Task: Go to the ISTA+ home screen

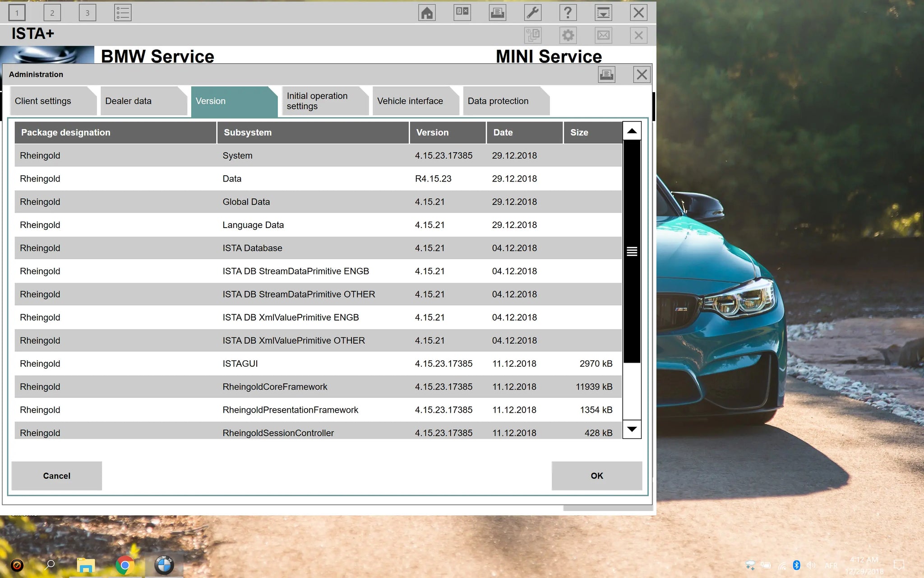Action: point(427,13)
